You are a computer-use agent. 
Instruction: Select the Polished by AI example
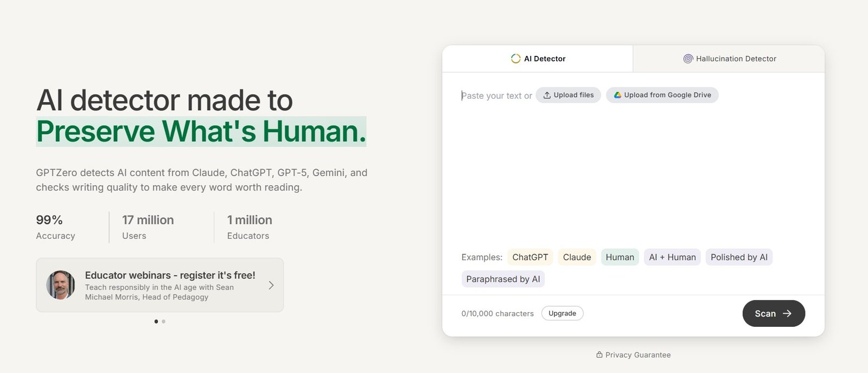click(x=739, y=257)
